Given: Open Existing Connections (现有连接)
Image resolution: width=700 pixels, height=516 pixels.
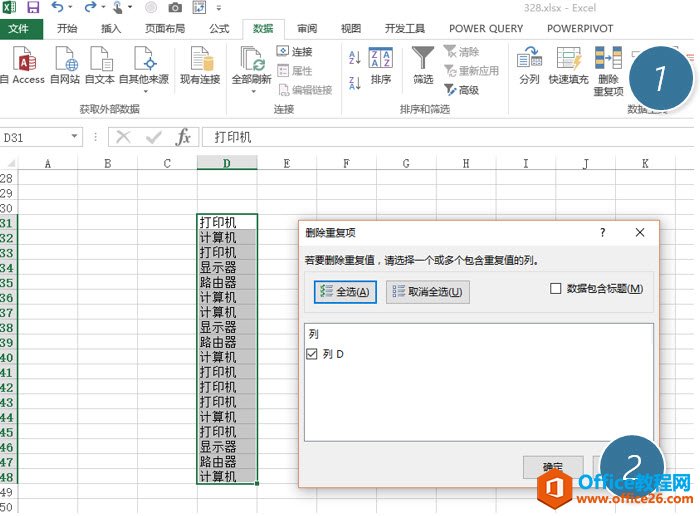Looking at the screenshot, I should 200,63.
